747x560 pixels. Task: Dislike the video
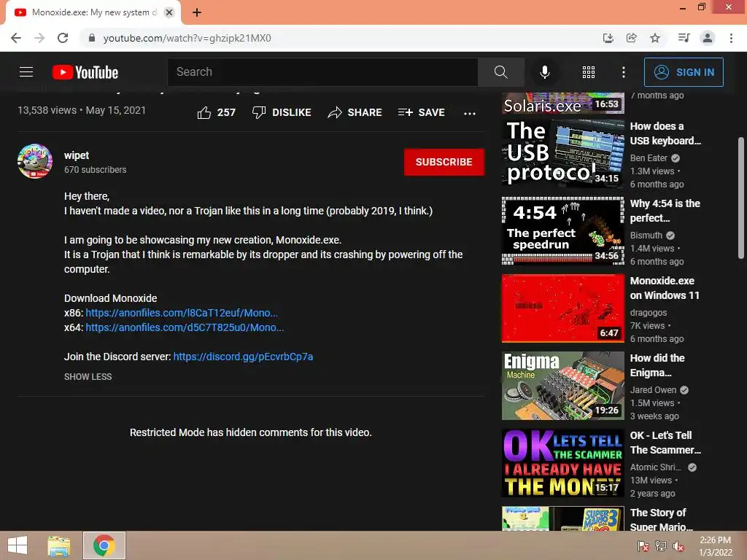(282, 112)
